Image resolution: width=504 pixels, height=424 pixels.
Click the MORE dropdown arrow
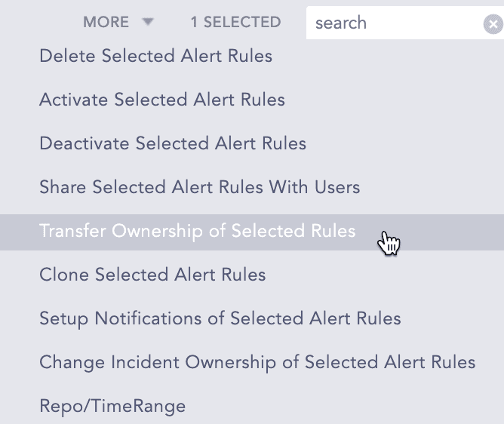(x=148, y=23)
